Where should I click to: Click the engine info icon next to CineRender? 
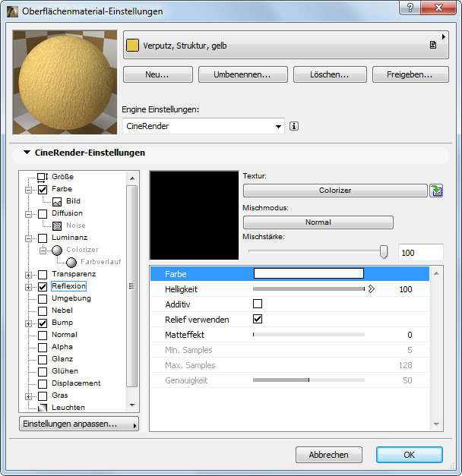(x=294, y=126)
